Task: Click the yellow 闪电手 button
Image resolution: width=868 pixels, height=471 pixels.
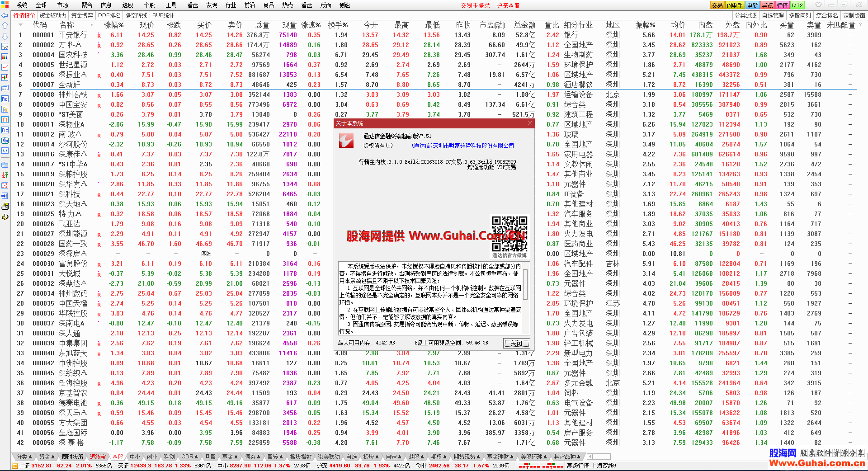Action: point(735,5)
